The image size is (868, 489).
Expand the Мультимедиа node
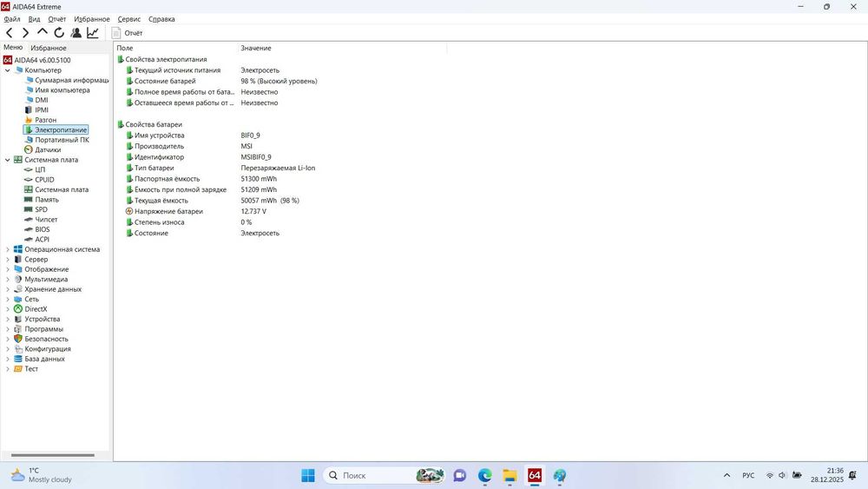7,280
